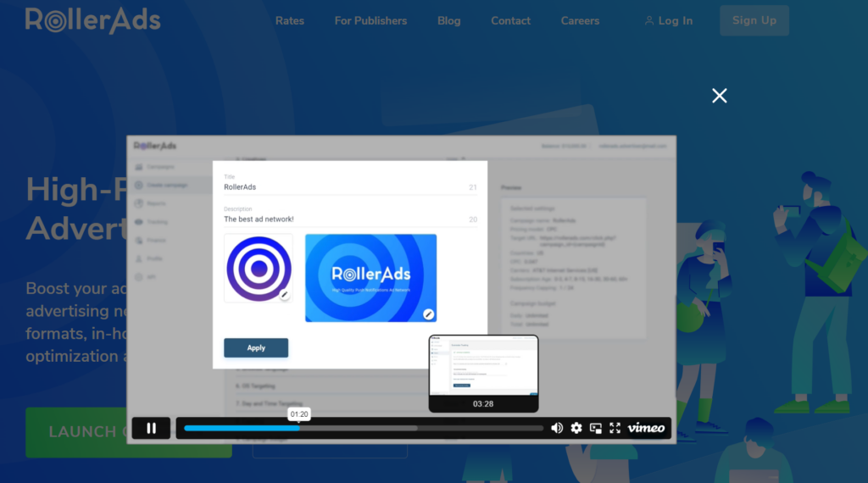This screenshot has height=483, width=868.
Task: Click the Apply button in video
Action: [x=256, y=348]
